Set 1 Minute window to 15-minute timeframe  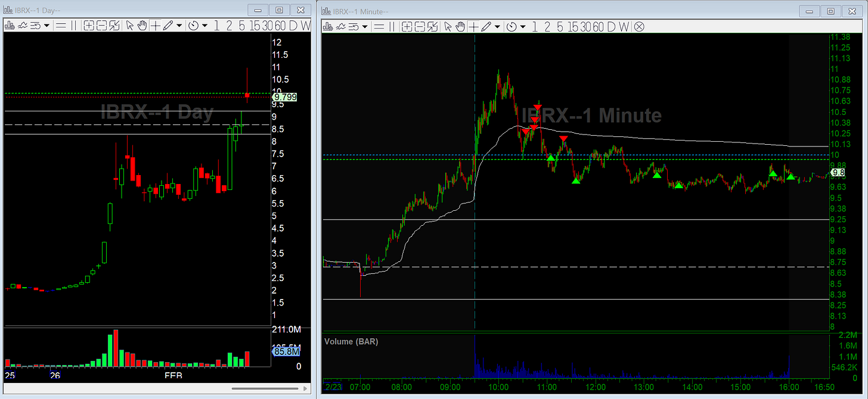click(x=572, y=27)
